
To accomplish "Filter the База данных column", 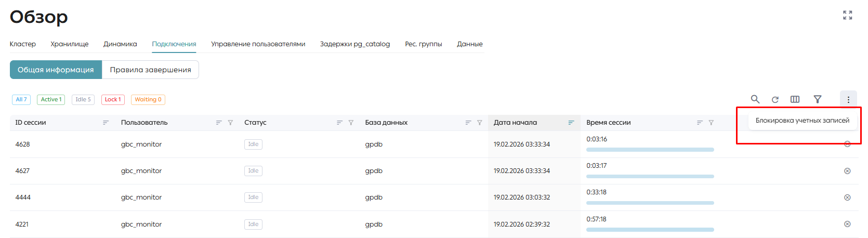I will point(480,123).
